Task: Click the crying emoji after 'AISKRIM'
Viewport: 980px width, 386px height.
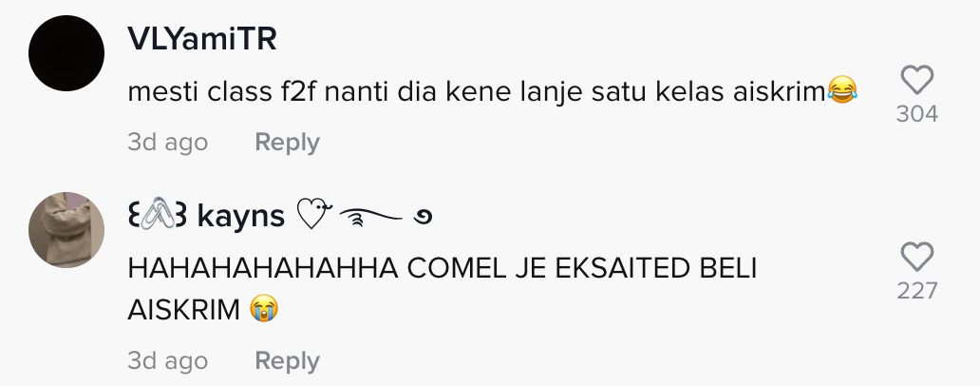Action: tap(264, 309)
